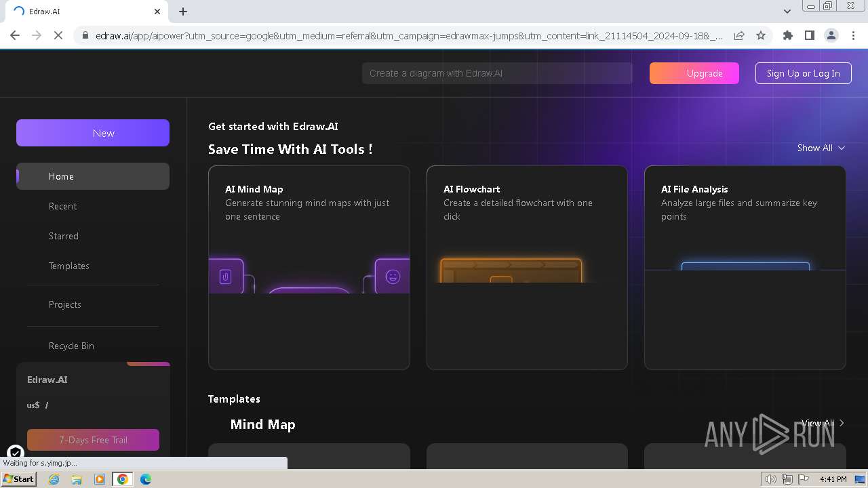Open the AI Flowchart card
The image size is (868, 488).
pos(527,268)
